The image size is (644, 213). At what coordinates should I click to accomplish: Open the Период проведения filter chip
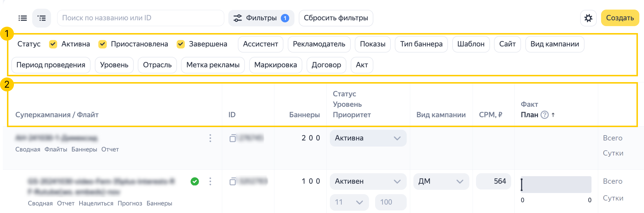click(x=51, y=65)
